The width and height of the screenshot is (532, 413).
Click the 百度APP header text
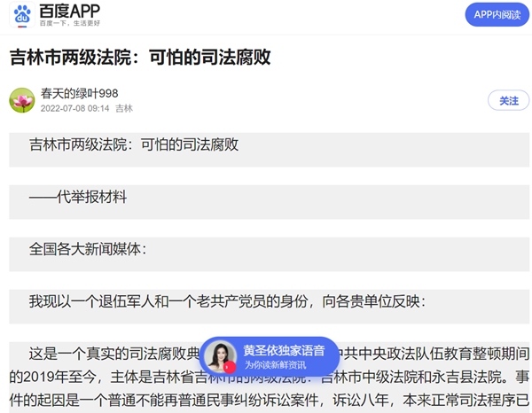tap(67, 11)
